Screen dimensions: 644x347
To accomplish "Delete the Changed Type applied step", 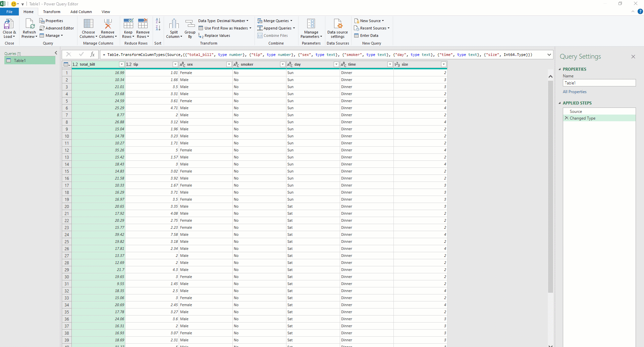I will 567,118.
